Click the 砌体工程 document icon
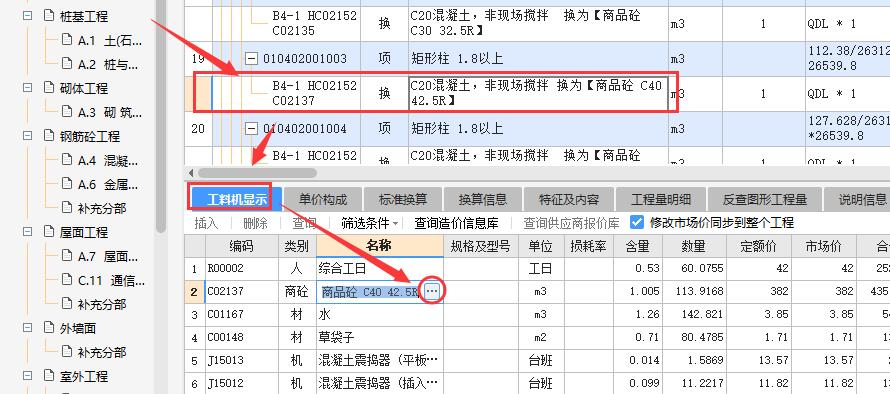The image size is (890, 394). point(49,88)
